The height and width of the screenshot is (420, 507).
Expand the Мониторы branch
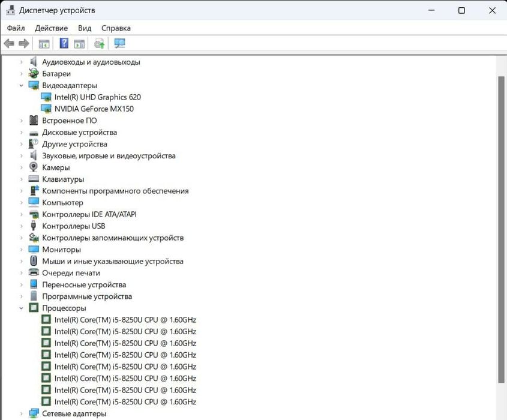tap(22, 250)
